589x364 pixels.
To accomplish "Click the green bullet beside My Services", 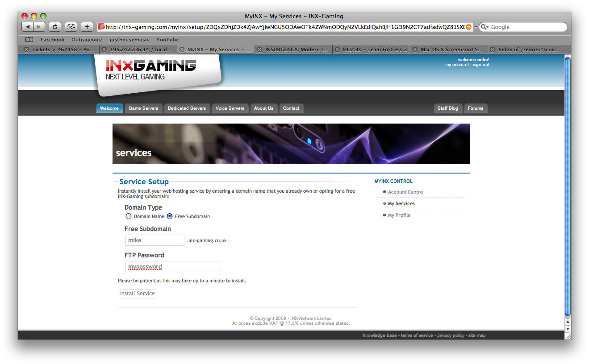I will (x=384, y=203).
